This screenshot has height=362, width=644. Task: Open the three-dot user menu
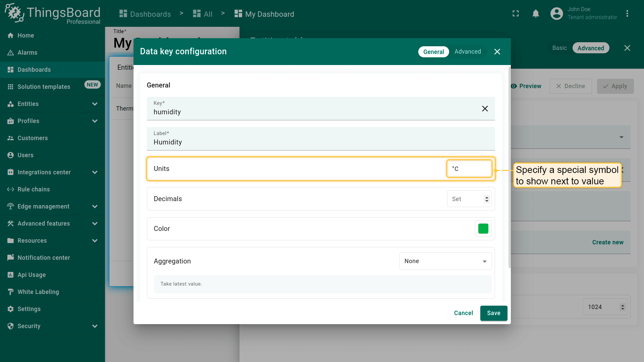tap(627, 14)
